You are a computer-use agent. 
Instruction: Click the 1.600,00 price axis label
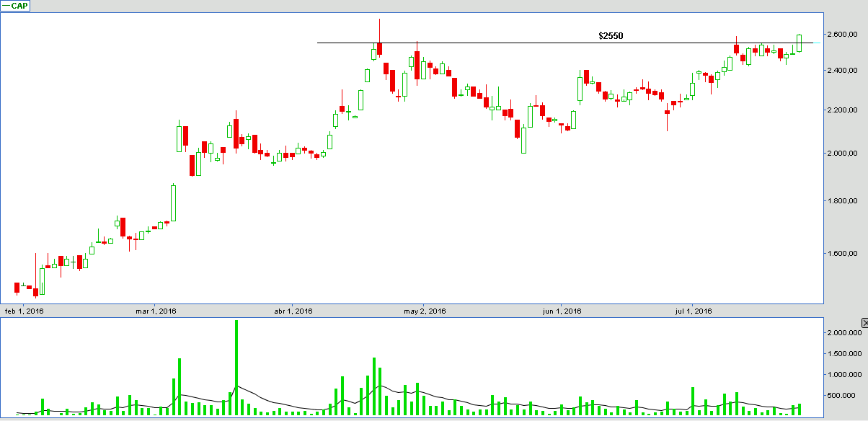[842, 254]
